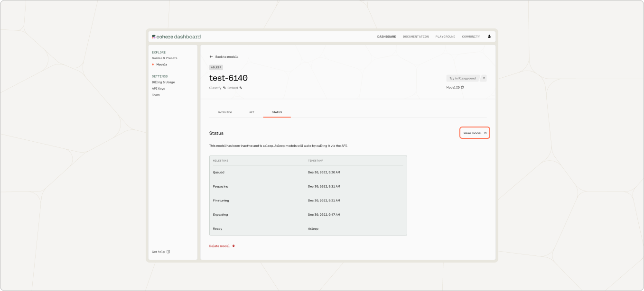This screenshot has height=291, width=644.
Task: Open the Dashboard nav item
Action: (x=387, y=36)
